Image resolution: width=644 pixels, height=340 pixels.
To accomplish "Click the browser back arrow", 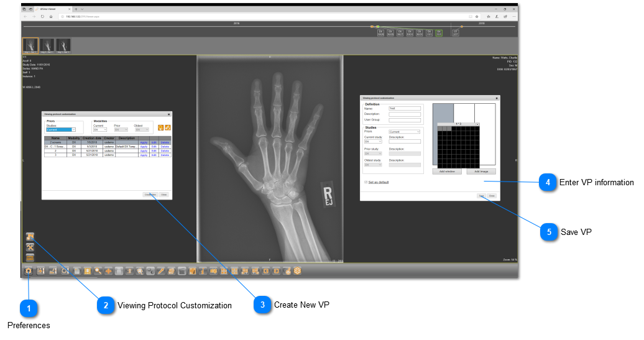I will 25,16.
